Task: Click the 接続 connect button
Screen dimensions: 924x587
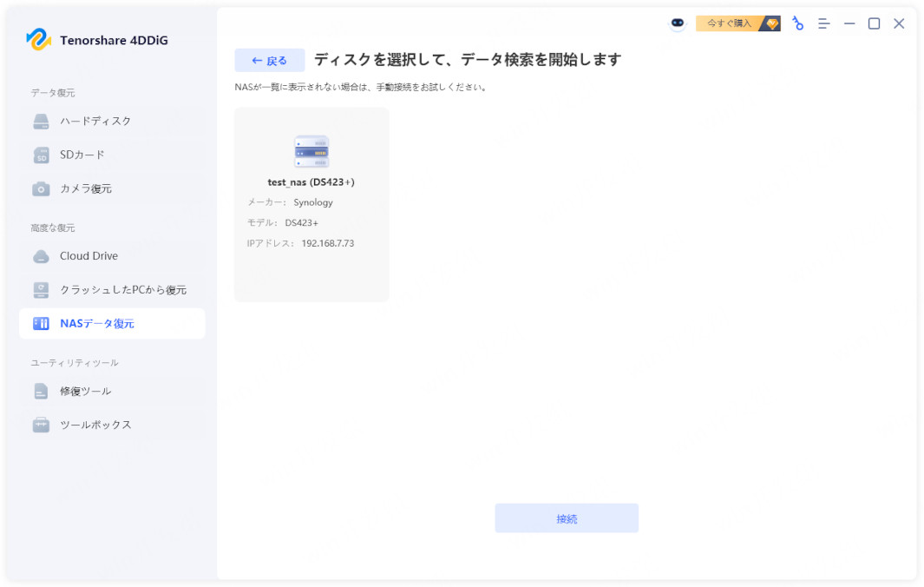Action: pos(567,518)
